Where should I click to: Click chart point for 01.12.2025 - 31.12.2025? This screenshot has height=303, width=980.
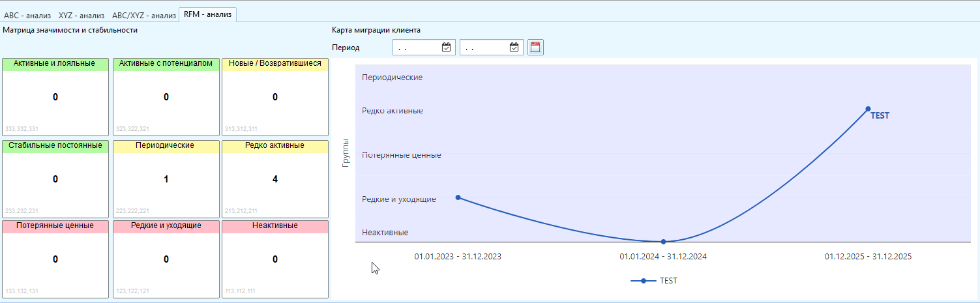(x=868, y=109)
